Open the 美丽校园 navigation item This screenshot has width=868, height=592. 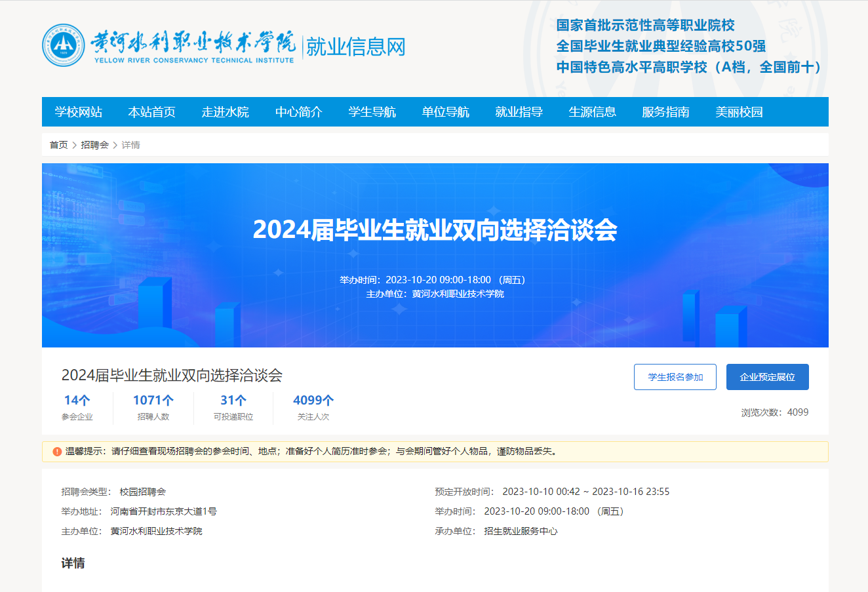click(x=740, y=112)
